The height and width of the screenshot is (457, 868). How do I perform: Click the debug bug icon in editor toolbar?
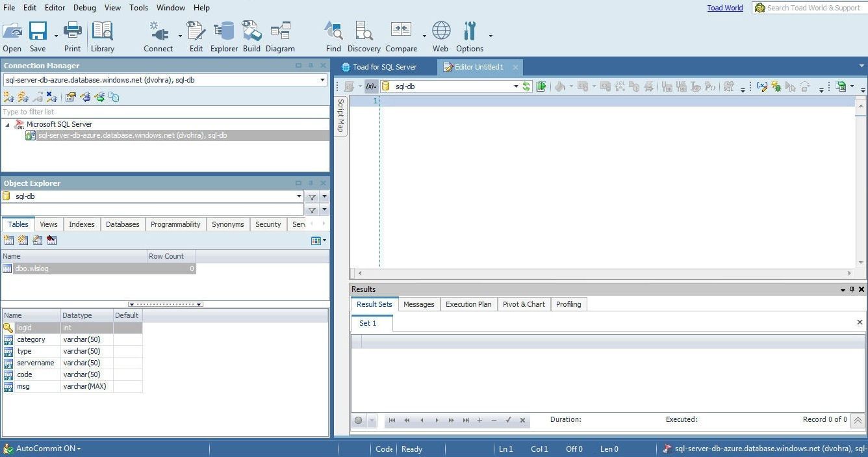pos(776,86)
